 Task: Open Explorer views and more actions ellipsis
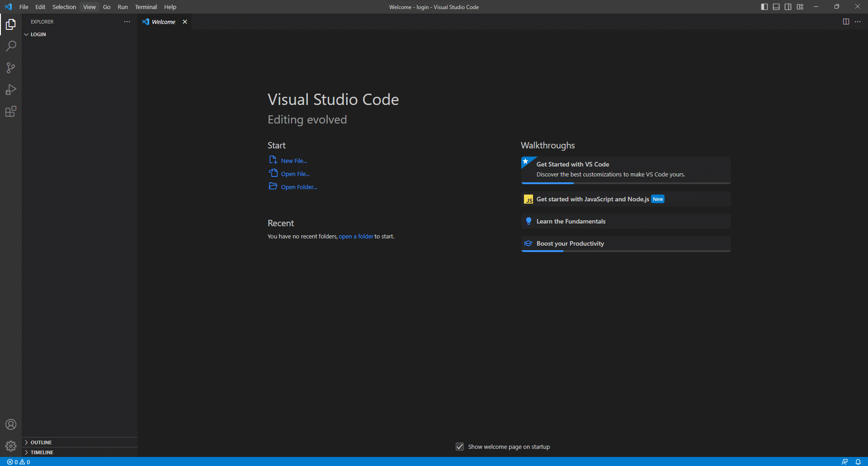click(x=127, y=22)
